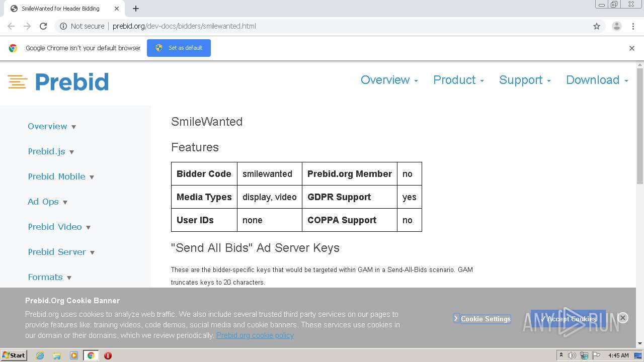Show hidden system tray icons
This screenshot has height=362, width=644.
[561, 355]
